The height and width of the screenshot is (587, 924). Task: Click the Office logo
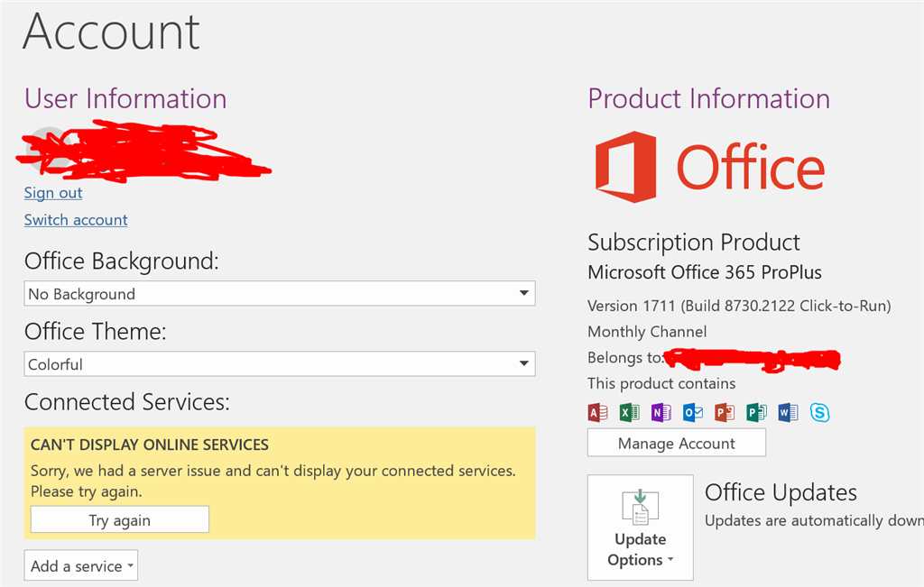[x=709, y=167]
